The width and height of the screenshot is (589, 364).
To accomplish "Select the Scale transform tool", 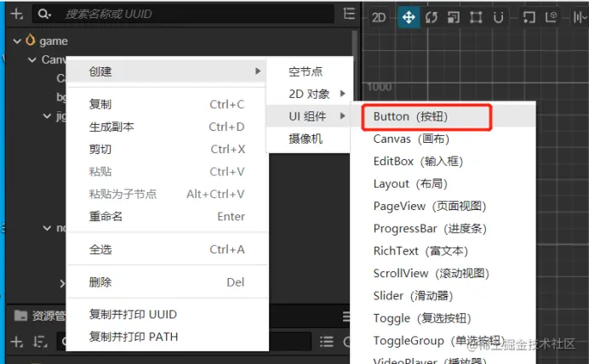I will click(x=454, y=17).
